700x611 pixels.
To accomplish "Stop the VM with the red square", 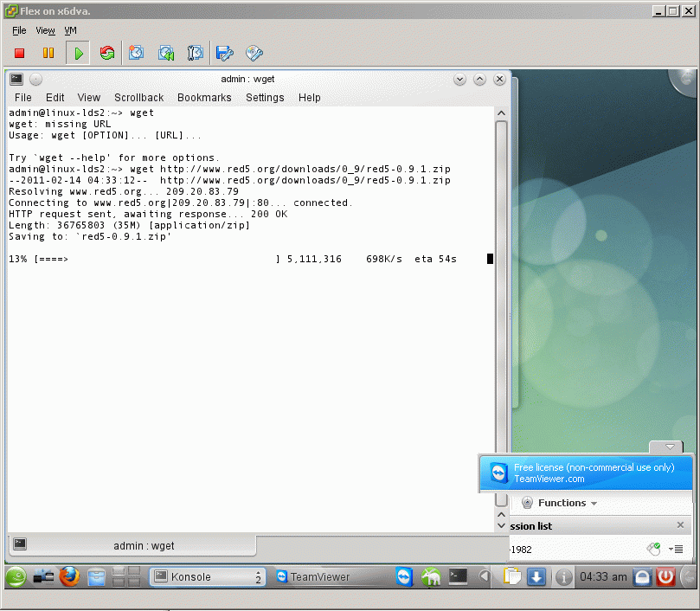I will [x=19, y=53].
